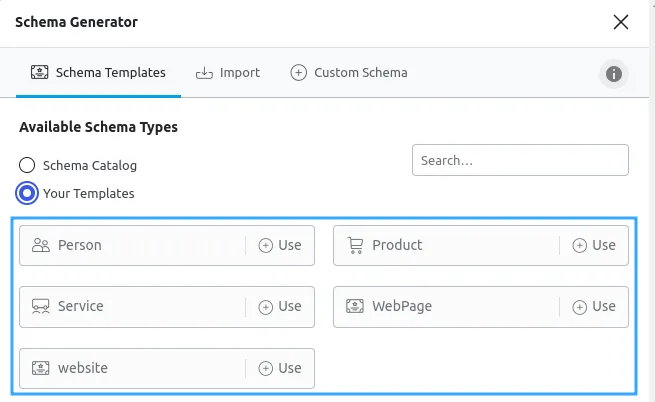655x402 pixels.
Task: Close the Schema Generator dialog
Action: (x=621, y=22)
